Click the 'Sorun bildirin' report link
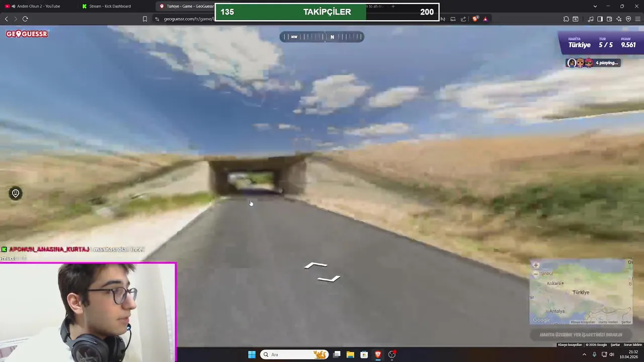 point(633,345)
